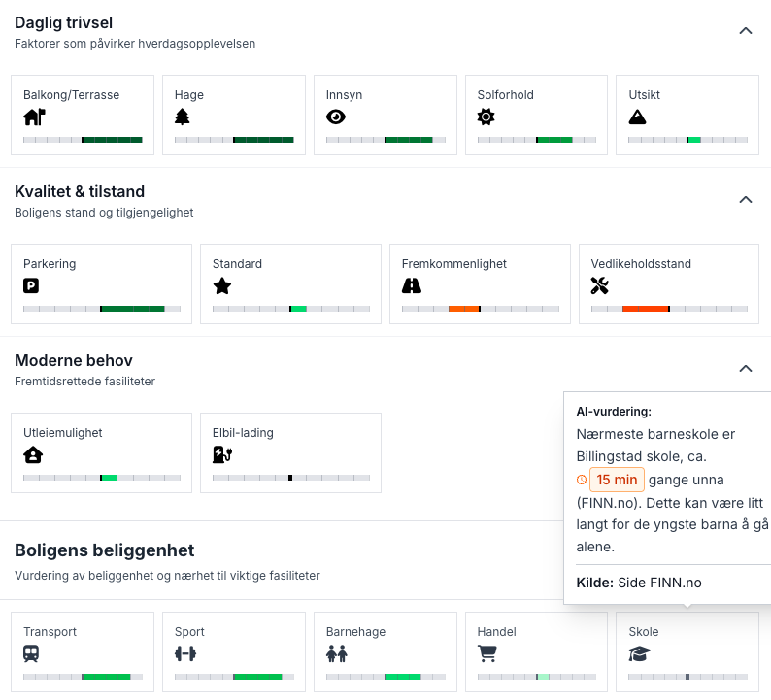The image size is (771, 700).
Task: Click the Elbil-lading charger icon
Action: [222, 454]
